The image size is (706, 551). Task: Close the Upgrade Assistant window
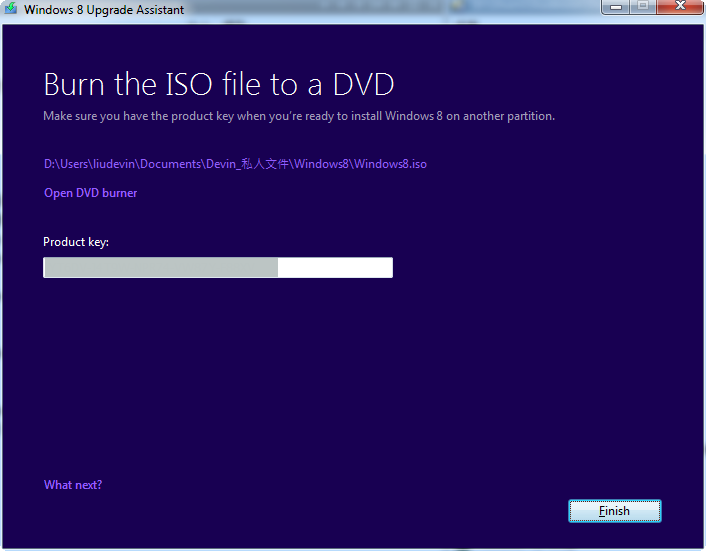680,6
